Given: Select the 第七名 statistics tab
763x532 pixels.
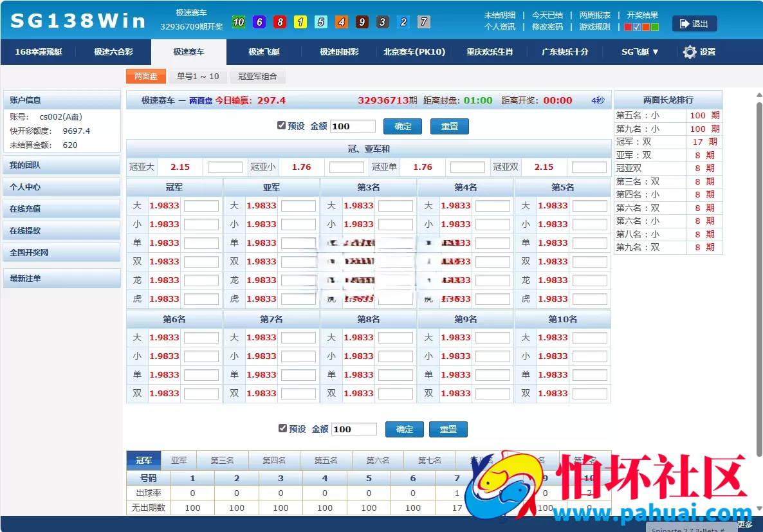Looking at the screenshot, I should pyautogui.click(x=430, y=461).
